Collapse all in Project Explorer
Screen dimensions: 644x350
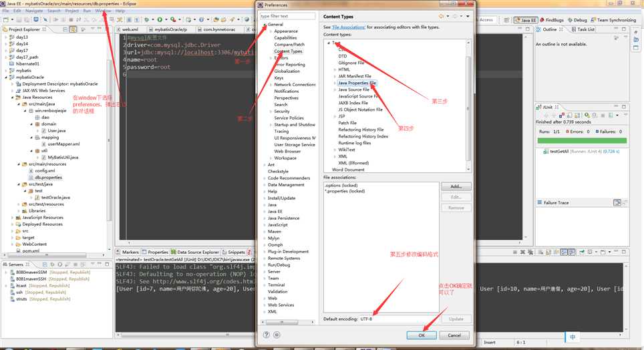click(x=65, y=29)
